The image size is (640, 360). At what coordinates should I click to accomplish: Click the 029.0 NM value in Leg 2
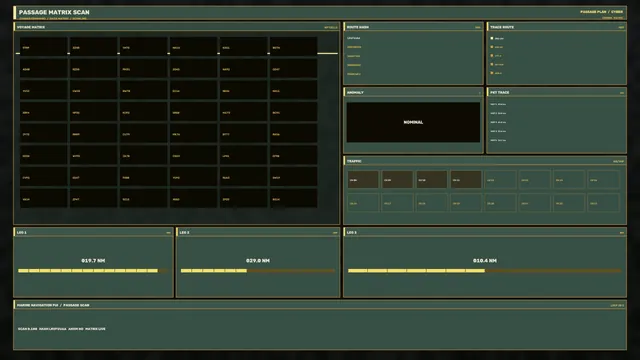pyautogui.click(x=258, y=260)
